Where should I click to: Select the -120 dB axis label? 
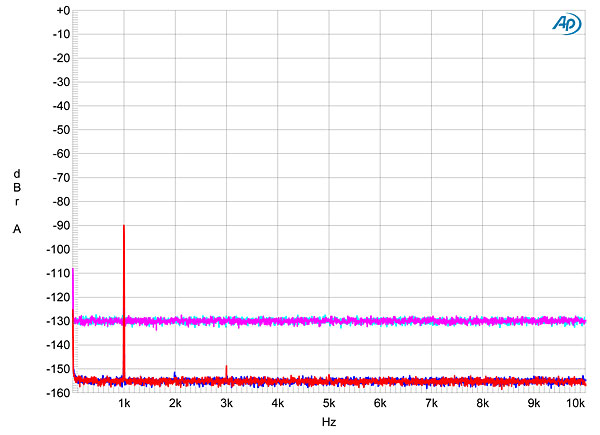coord(59,297)
